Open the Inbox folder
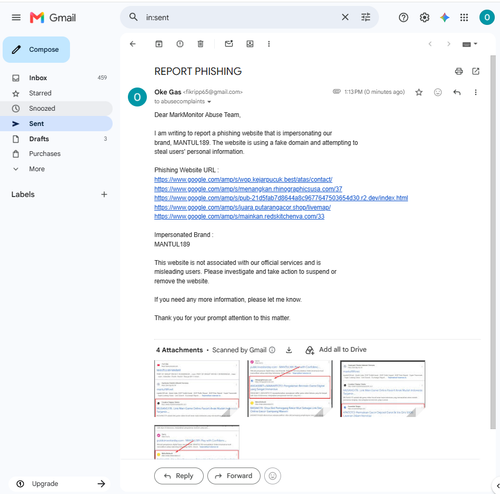 pos(56,78)
